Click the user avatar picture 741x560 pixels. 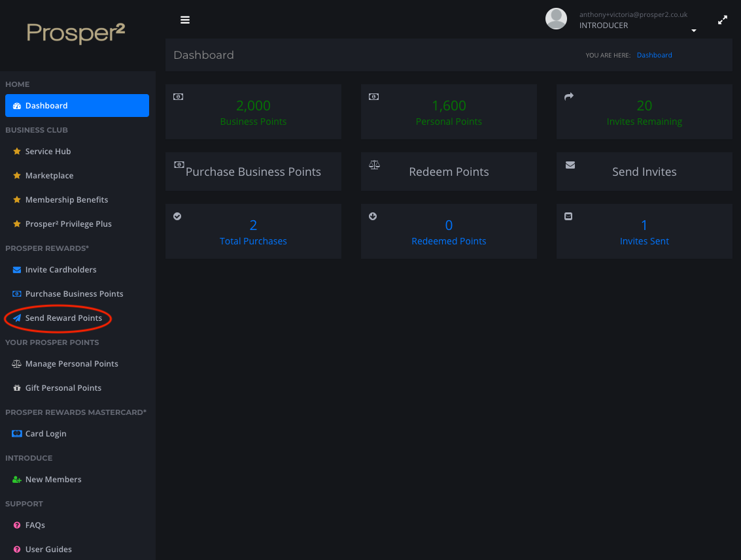click(x=556, y=19)
